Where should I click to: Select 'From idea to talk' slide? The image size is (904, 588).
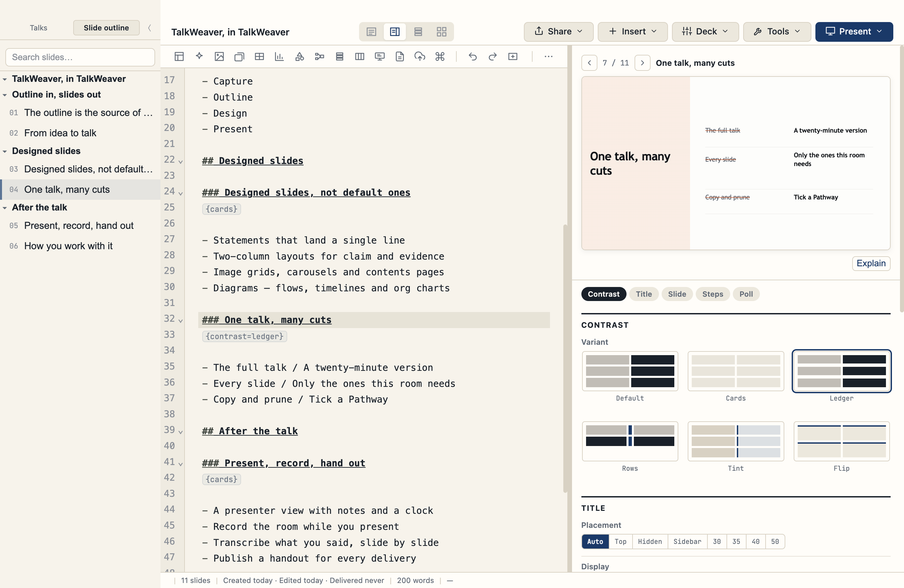tap(80, 133)
